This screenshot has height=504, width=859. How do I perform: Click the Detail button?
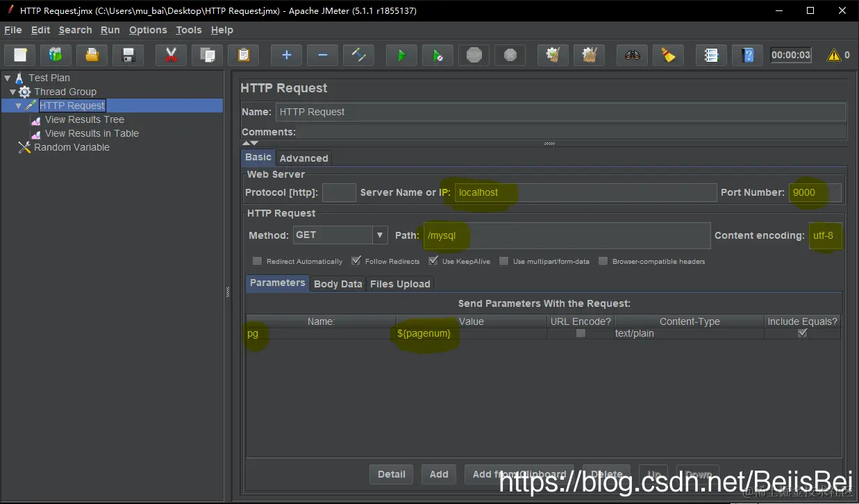click(x=392, y=474)
